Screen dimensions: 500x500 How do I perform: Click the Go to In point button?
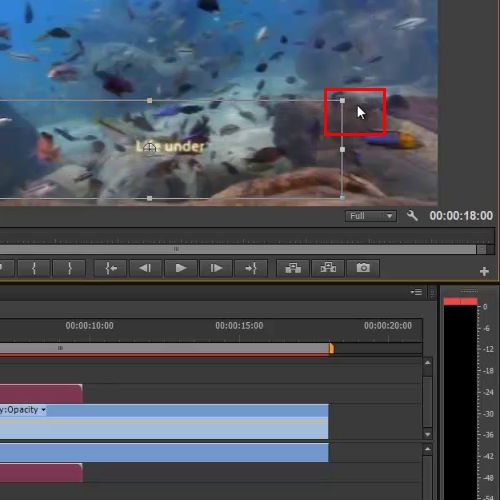[x=111, y=268]
